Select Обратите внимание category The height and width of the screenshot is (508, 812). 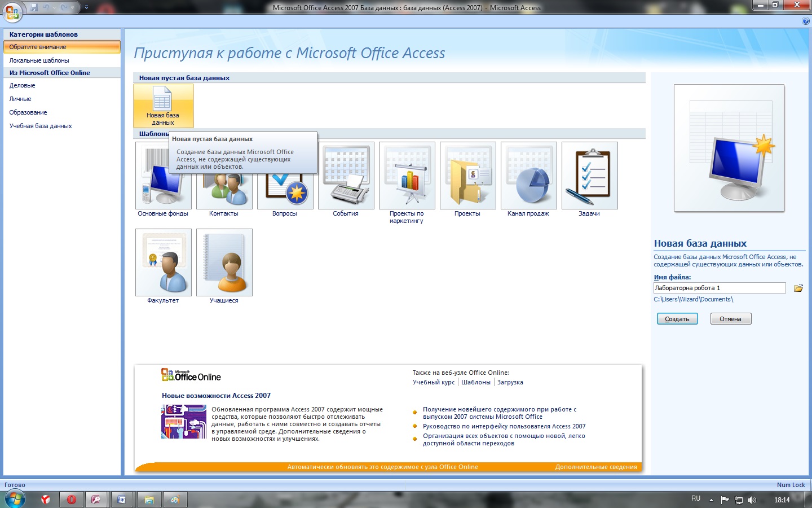tap(61, 47)
